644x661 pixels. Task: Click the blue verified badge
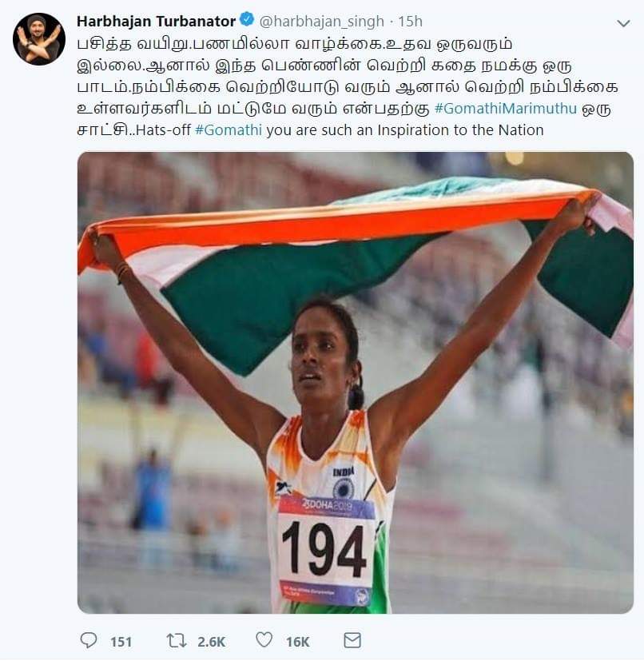point(247,19)
